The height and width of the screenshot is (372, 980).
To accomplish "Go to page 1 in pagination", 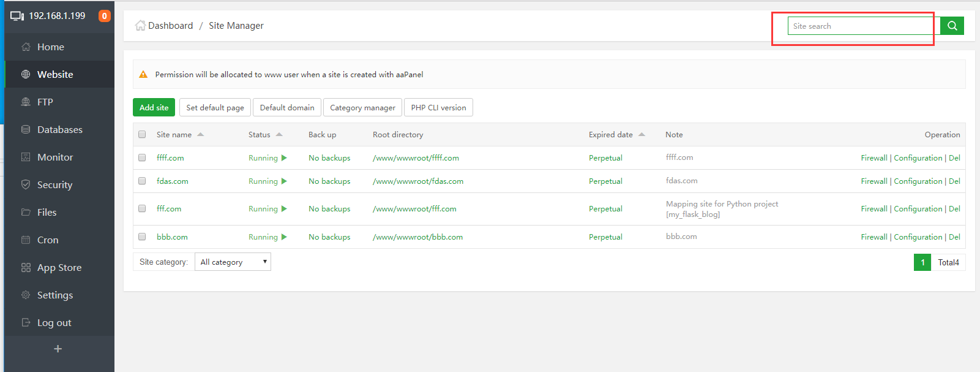I will (x=922, y=262).
